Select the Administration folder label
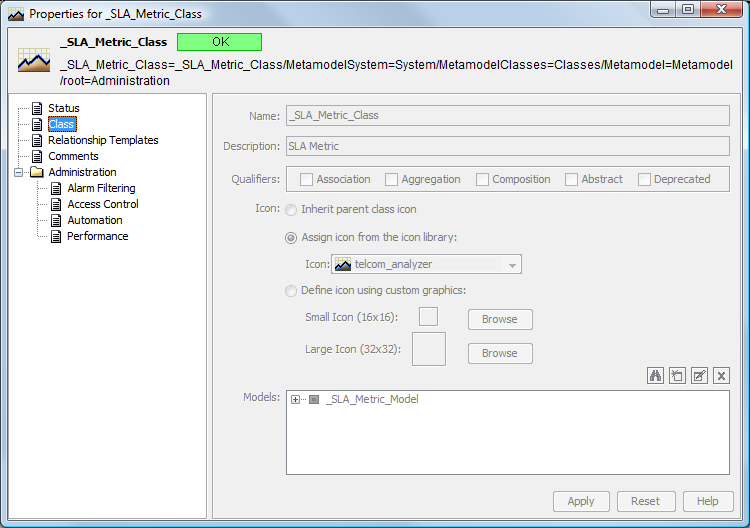 pyautogui.click(x=82, y=172)
